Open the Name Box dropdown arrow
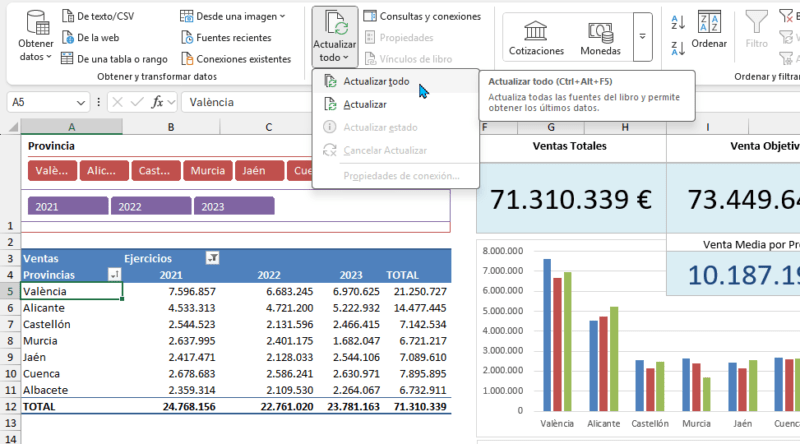The height and width of the screenshot is (444, 800). coord(81,103)
